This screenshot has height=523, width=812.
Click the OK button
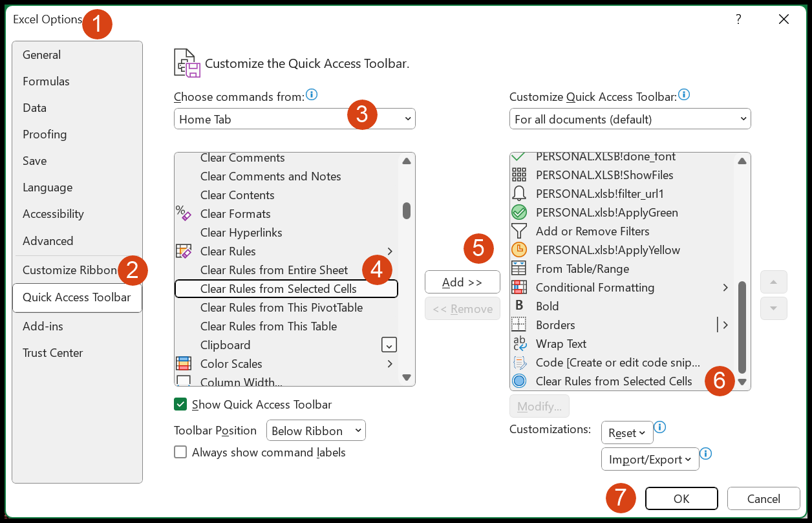[681, 498]
